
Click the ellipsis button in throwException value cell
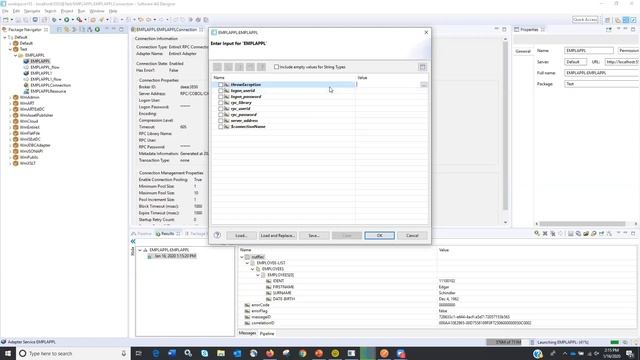424,84
